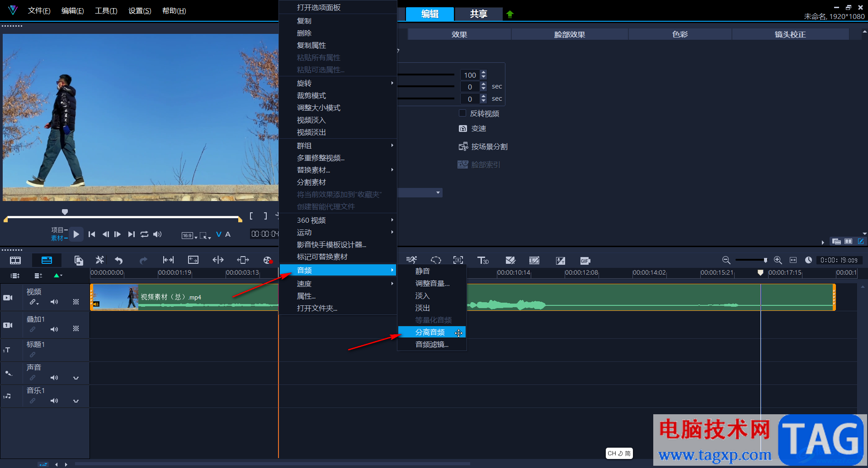Click the slip tool icon

168,260
